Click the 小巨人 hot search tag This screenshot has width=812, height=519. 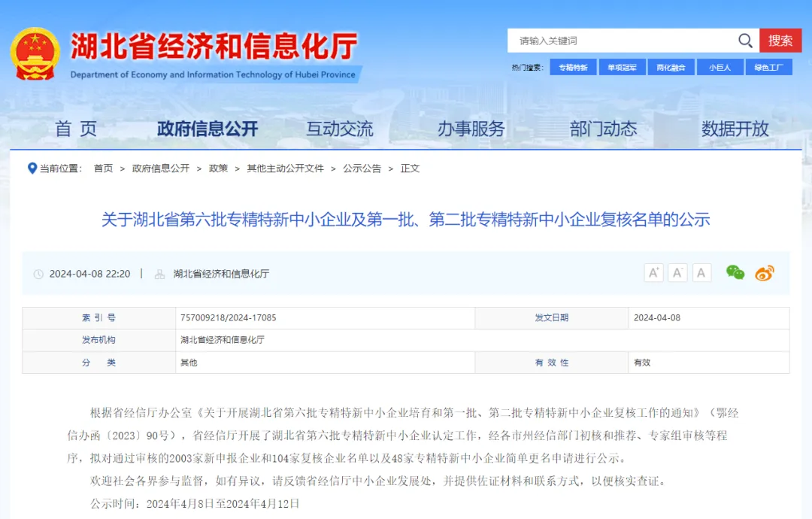pos(720,68)
